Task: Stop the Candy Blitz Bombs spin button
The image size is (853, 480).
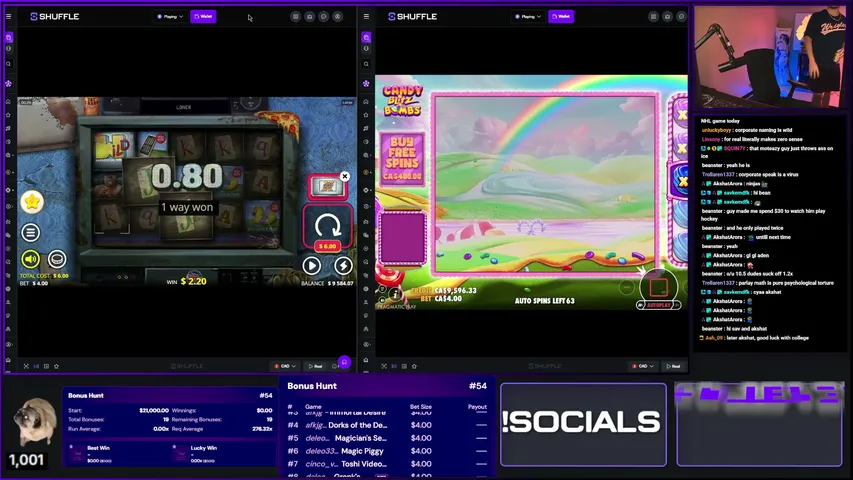Action: point(658,286)
